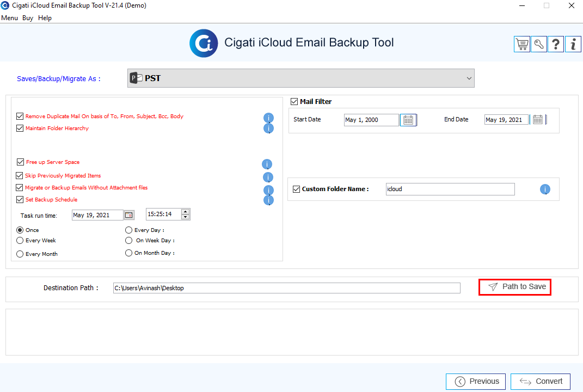Toggle Maintain Folder Hierarchy checkbox
This screenshot has height=392, width=583.
pos(20,128)
